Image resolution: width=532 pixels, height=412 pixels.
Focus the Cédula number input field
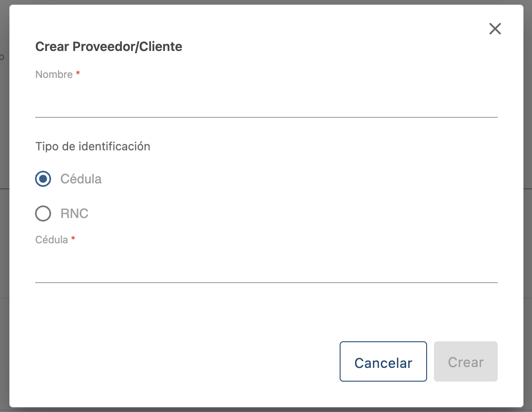266,268
